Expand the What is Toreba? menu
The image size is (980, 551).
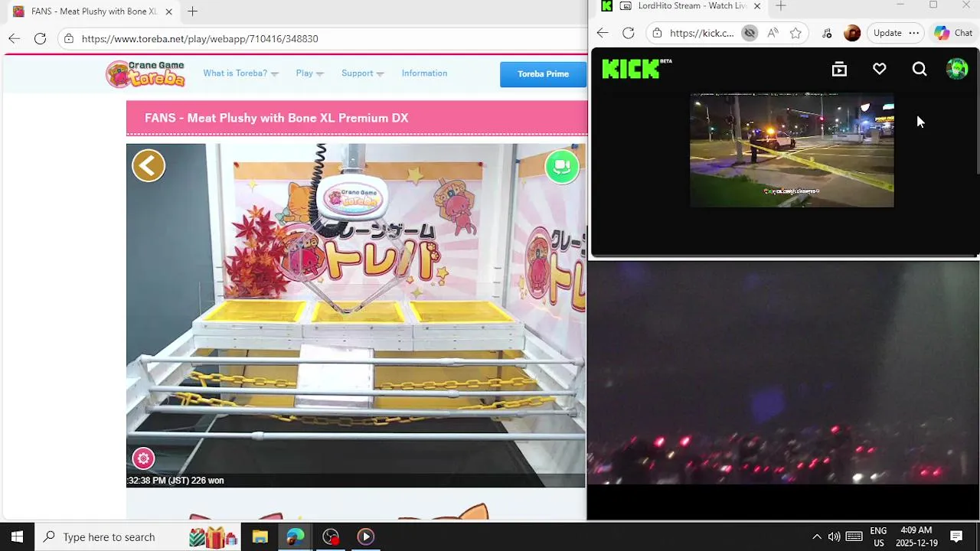[240, 73]
